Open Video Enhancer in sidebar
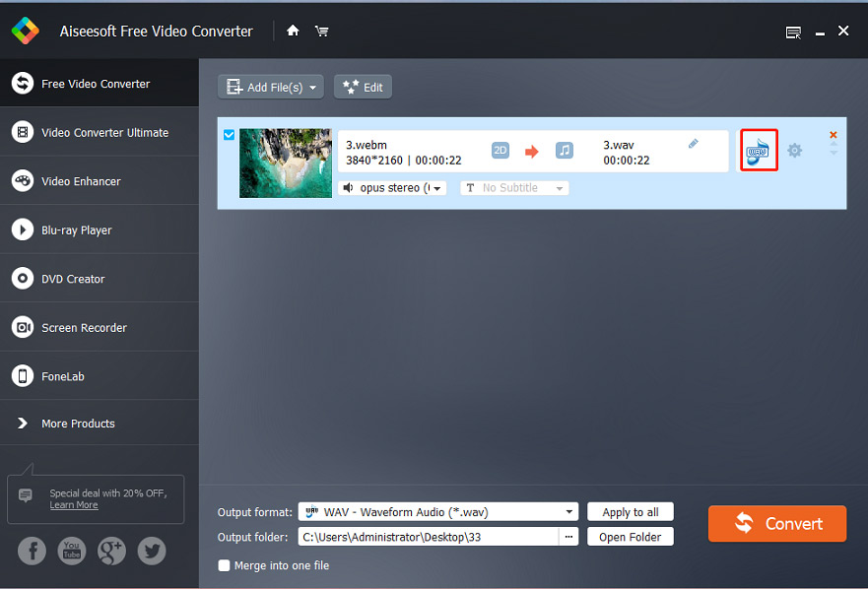Image resolution: width=868 pixels, height=589 pixels. [100, 181]
